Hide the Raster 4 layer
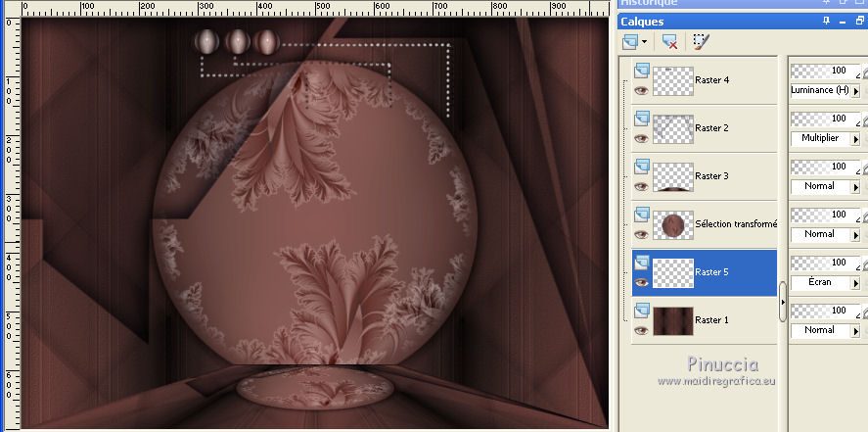The height and width of the screenshot is (432, 868). click(x=642, y=90)
